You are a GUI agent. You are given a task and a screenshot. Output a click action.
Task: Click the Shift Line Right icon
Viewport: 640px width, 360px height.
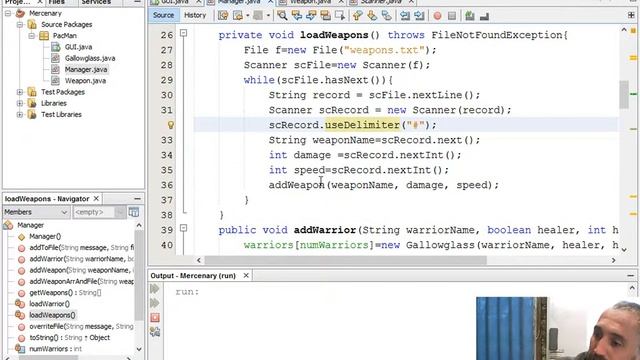point(419,16)
